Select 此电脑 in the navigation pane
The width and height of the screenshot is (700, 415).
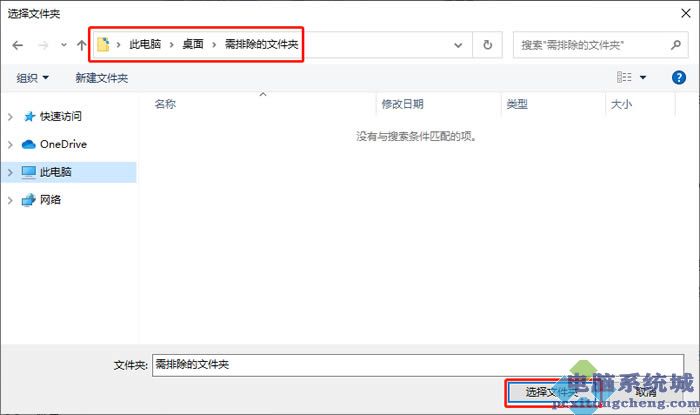tap(55, 172)
